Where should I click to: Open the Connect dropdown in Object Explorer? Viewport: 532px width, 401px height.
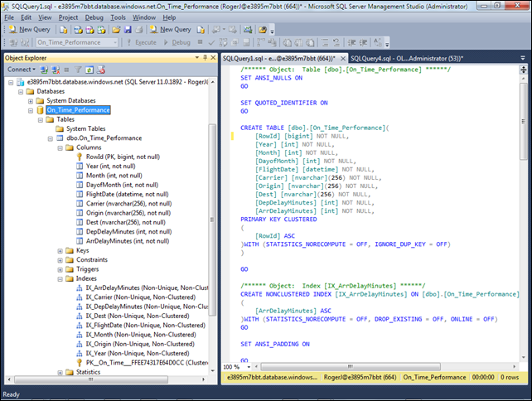pos(22,70)
